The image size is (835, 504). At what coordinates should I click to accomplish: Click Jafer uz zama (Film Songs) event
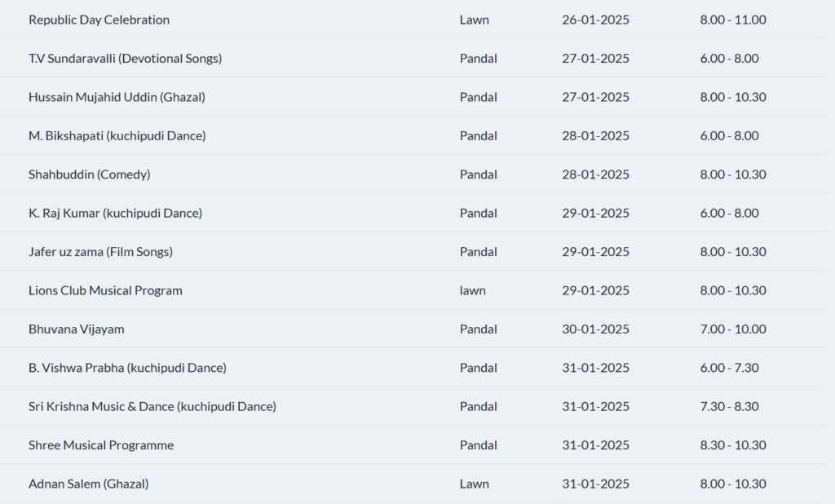tap(100, 252)
